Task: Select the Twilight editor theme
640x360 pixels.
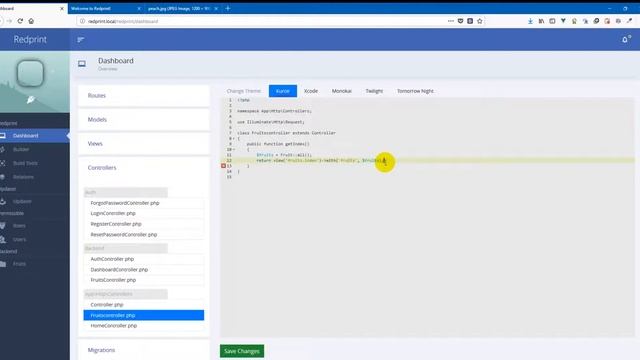Action: click(374, 91)
